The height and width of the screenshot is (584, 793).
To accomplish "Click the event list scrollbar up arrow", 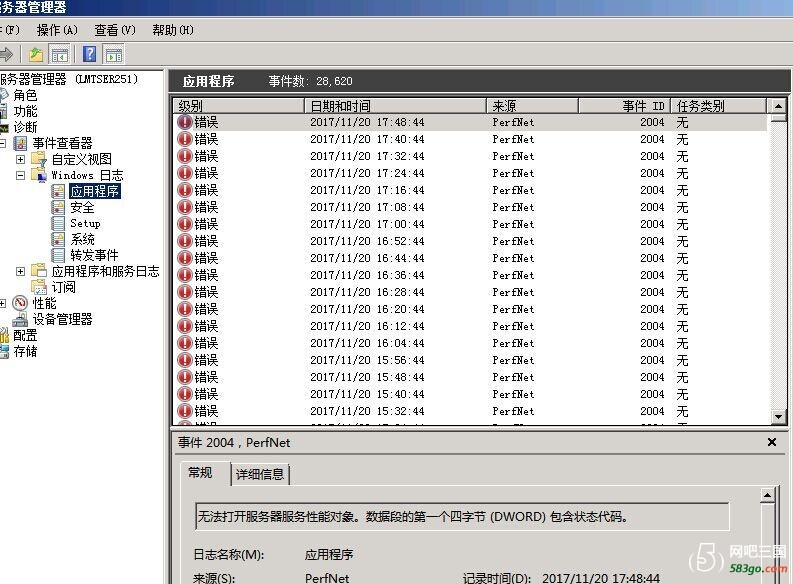I will pyautogui.click(x=778, y=106).
